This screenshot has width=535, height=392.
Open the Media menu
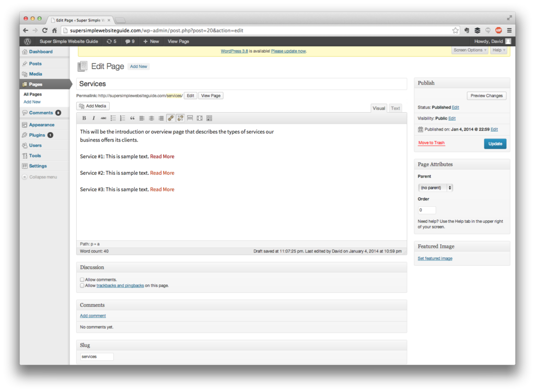(36, 74)
